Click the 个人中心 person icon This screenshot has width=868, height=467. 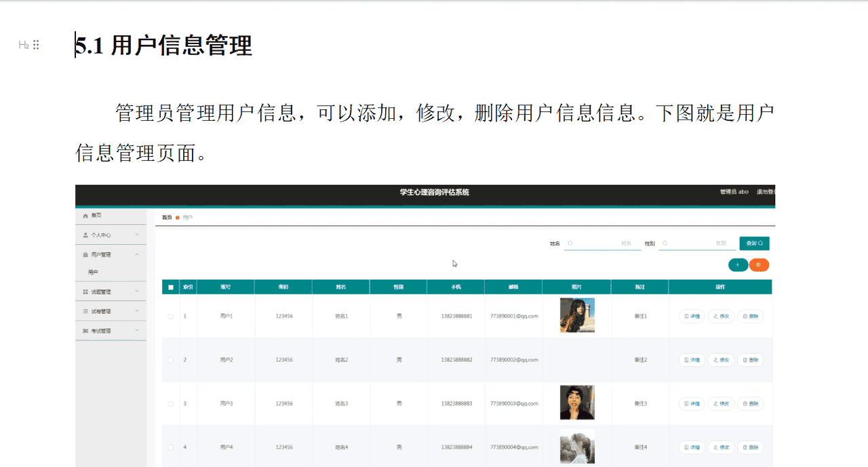click(x=85, y=235)
